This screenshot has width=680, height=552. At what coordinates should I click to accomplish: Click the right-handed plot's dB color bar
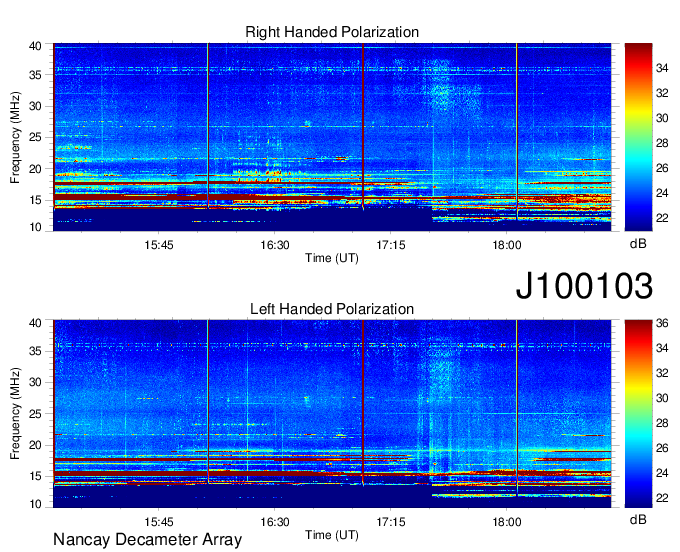point(638,137)
